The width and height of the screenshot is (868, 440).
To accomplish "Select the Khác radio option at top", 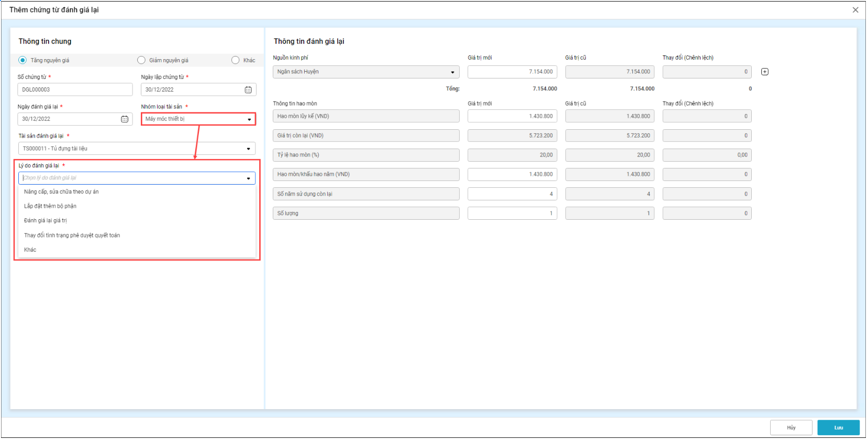I will pyautogui.click(x=236, y=60).
